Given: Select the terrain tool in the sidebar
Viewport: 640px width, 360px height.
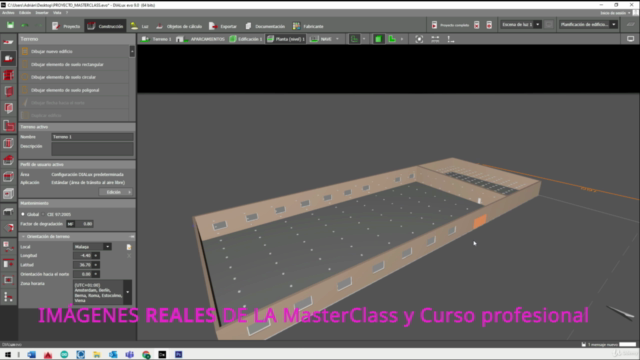Looking at the screenshot, I should coord(8,58).
